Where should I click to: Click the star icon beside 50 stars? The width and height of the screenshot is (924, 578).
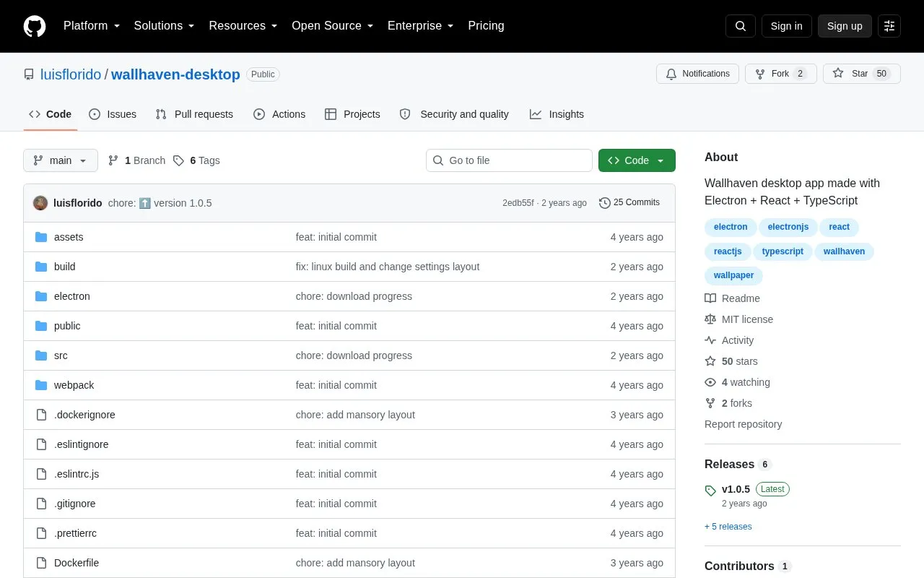tap(710, 361)
